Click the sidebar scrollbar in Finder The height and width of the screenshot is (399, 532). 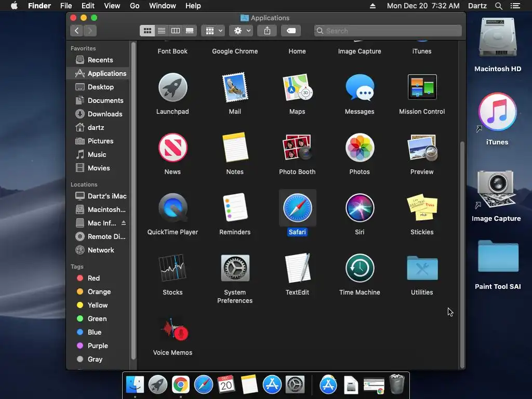134,200
